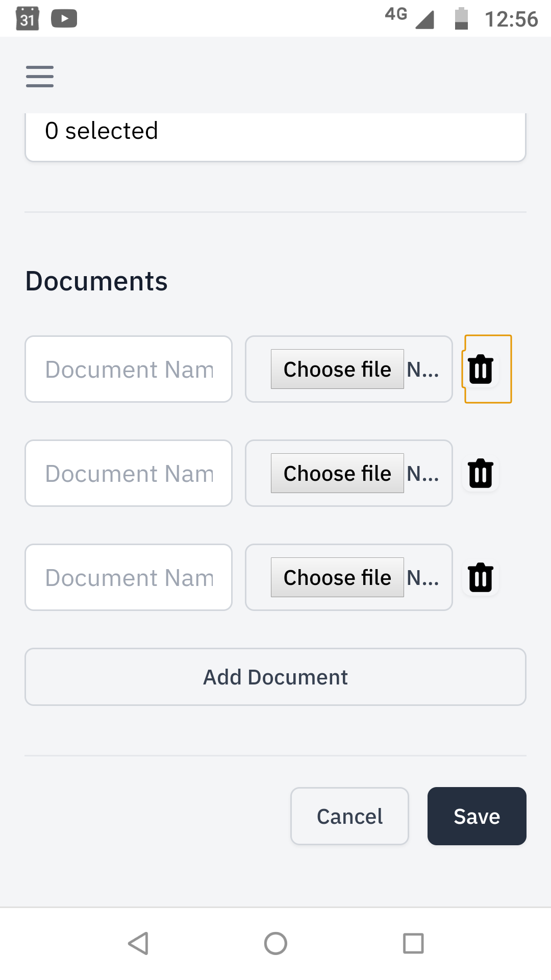
Task: Focus the third Document Name field
Action: pyautogui.click(x=129, y=577)
